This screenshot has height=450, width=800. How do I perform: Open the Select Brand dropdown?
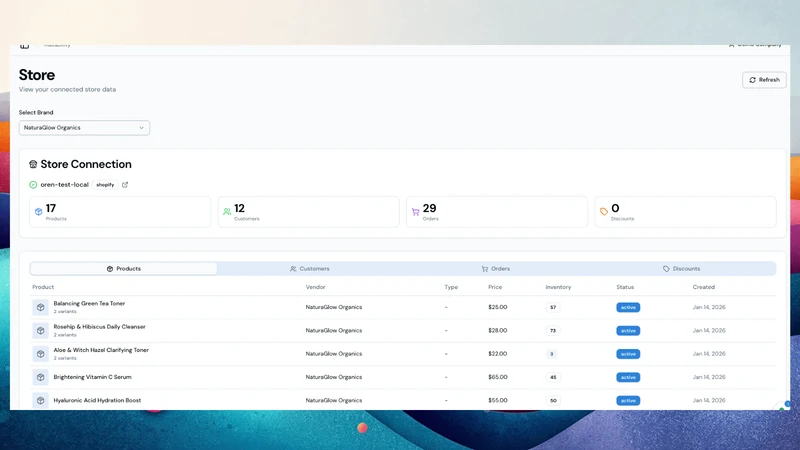coord(84,128)
